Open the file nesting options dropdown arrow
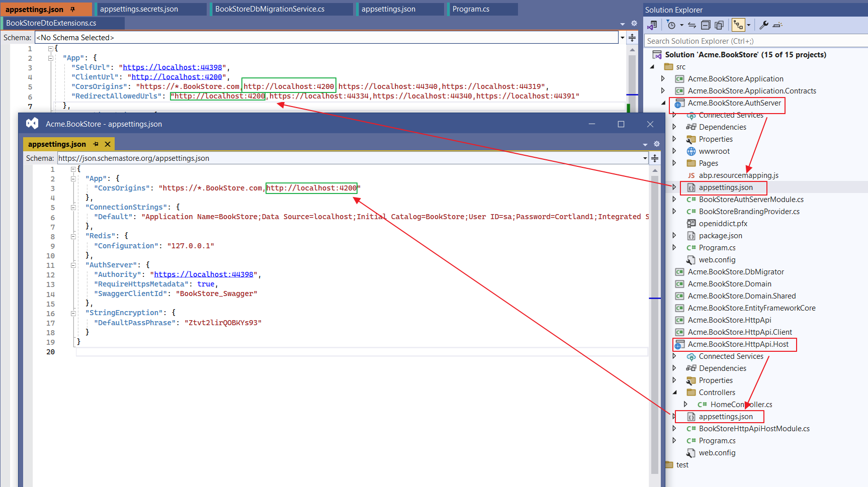 click(x=749, y=25)
